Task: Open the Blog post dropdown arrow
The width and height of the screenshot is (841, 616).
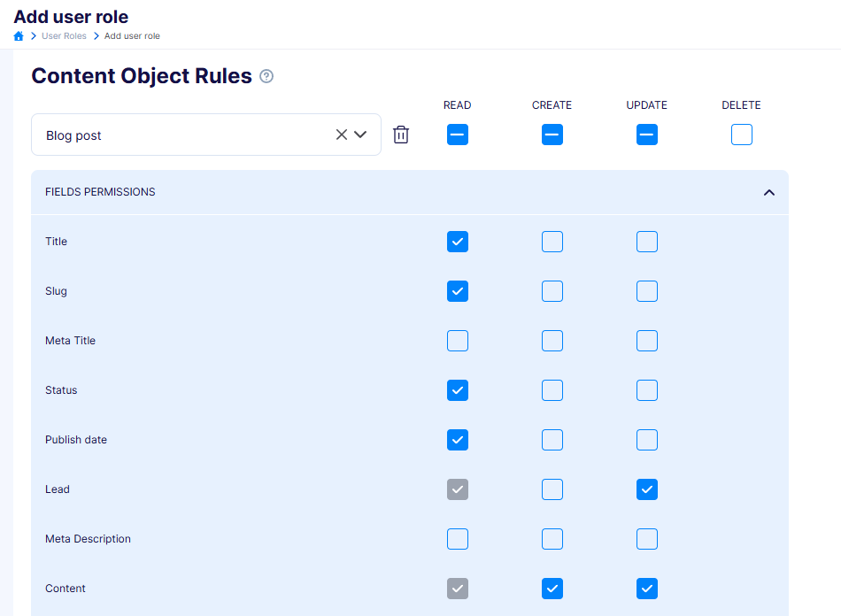Action: pyautogui.click(x=360, y=135)
